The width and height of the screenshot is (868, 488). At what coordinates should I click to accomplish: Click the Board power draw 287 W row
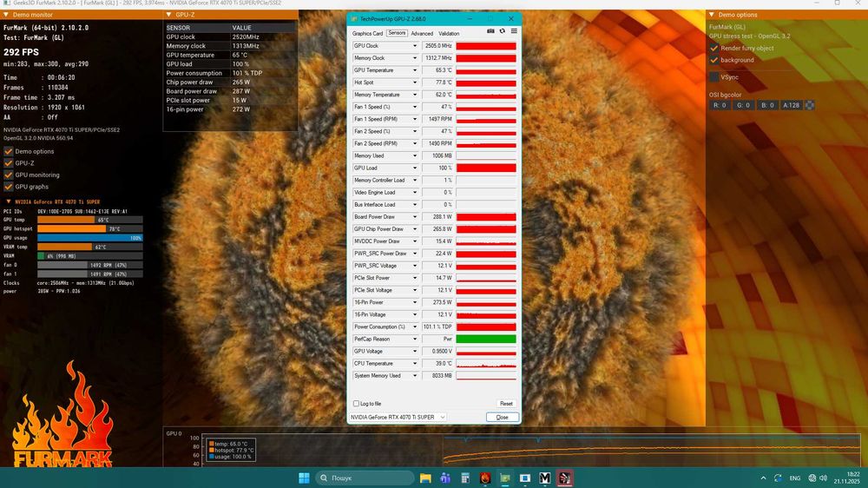pyautogui.click(x=230, y=91)
